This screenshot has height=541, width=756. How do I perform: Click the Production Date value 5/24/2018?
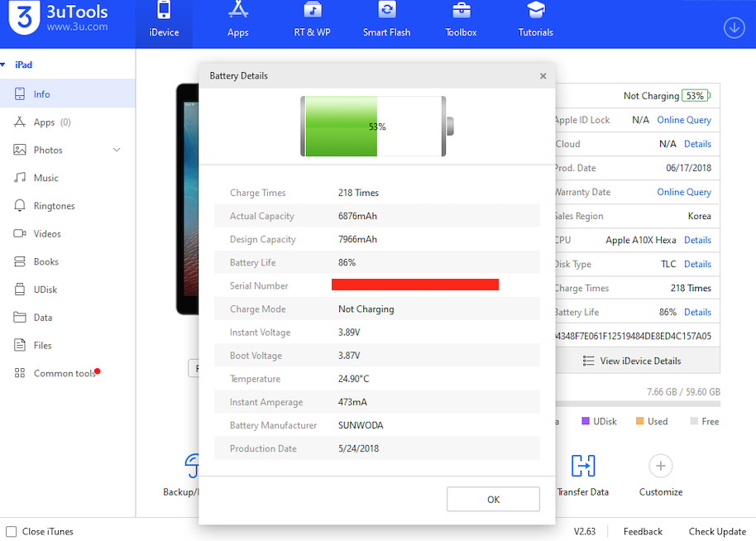click(358, 448)
